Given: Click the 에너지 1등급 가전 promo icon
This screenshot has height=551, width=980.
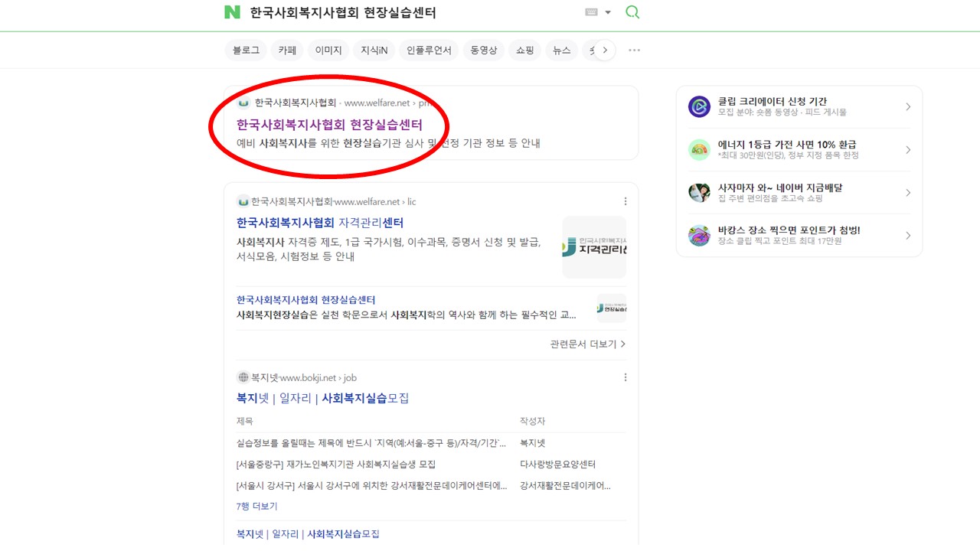Looking at the screenshot, I should coord(699,149).
